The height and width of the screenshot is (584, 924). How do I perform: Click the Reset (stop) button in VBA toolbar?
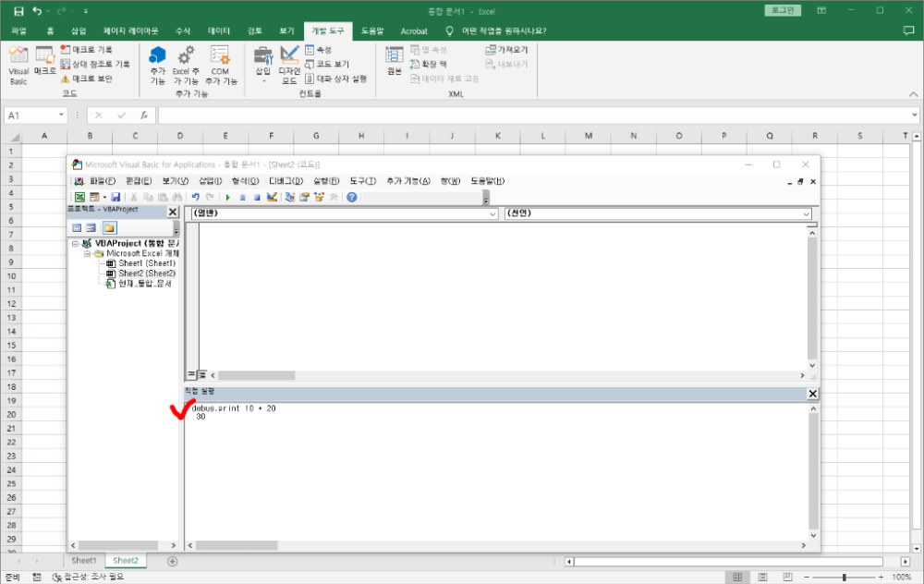(257, 197)
